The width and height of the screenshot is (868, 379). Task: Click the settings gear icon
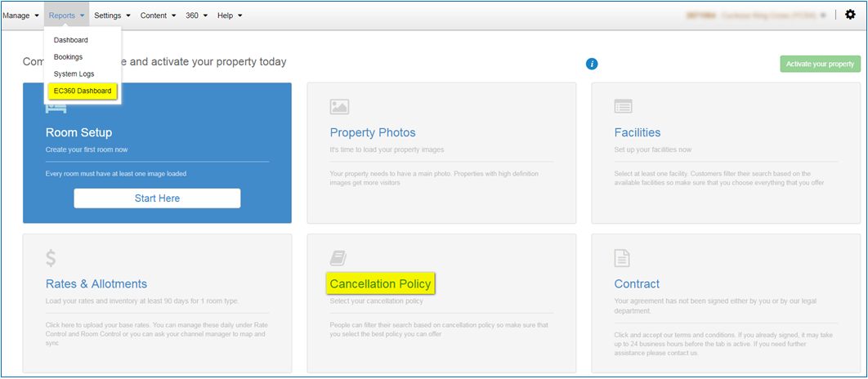850,15
